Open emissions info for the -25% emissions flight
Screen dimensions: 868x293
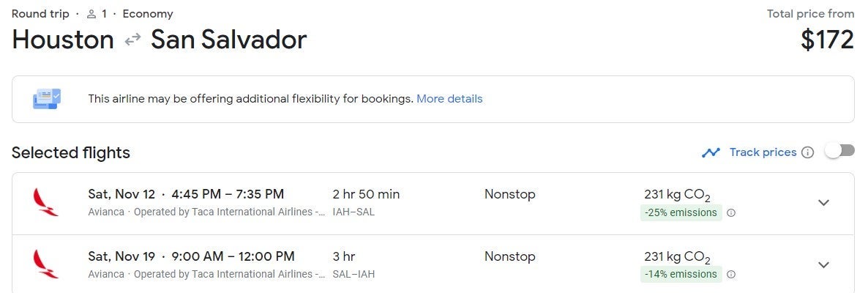[731, 213]
